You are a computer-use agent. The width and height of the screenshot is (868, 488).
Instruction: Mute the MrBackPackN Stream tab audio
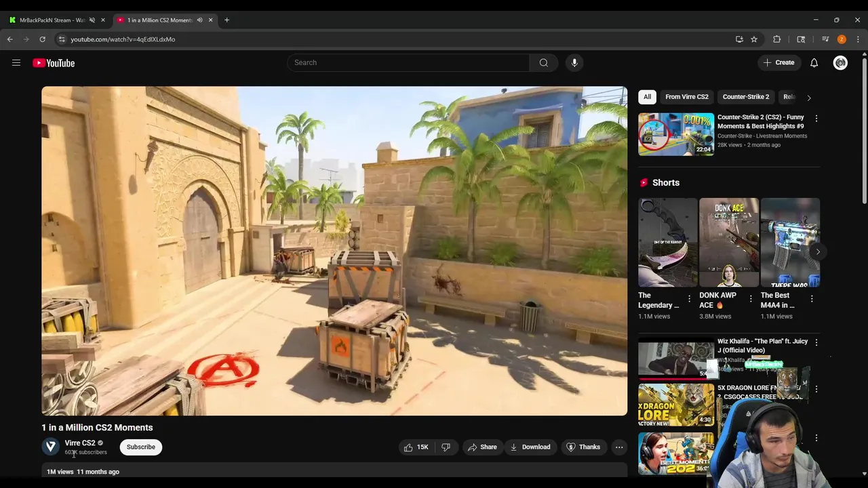(x=92, y=20)
